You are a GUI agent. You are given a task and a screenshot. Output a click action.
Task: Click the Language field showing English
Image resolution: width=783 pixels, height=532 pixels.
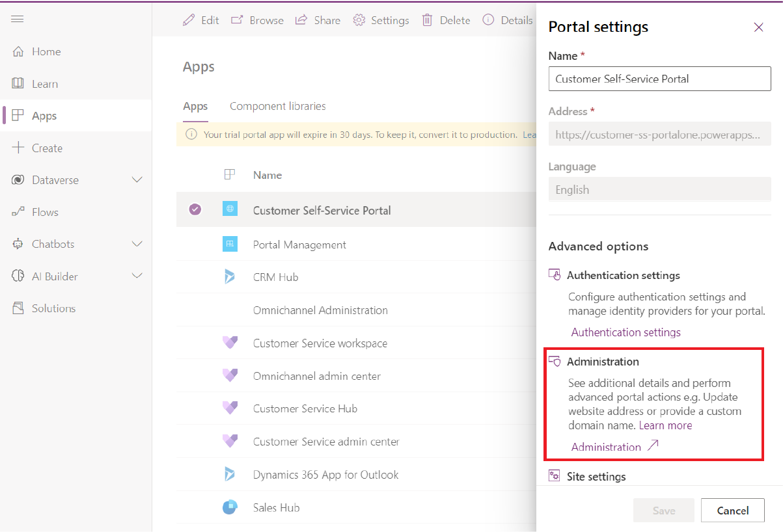coord(660,190)
